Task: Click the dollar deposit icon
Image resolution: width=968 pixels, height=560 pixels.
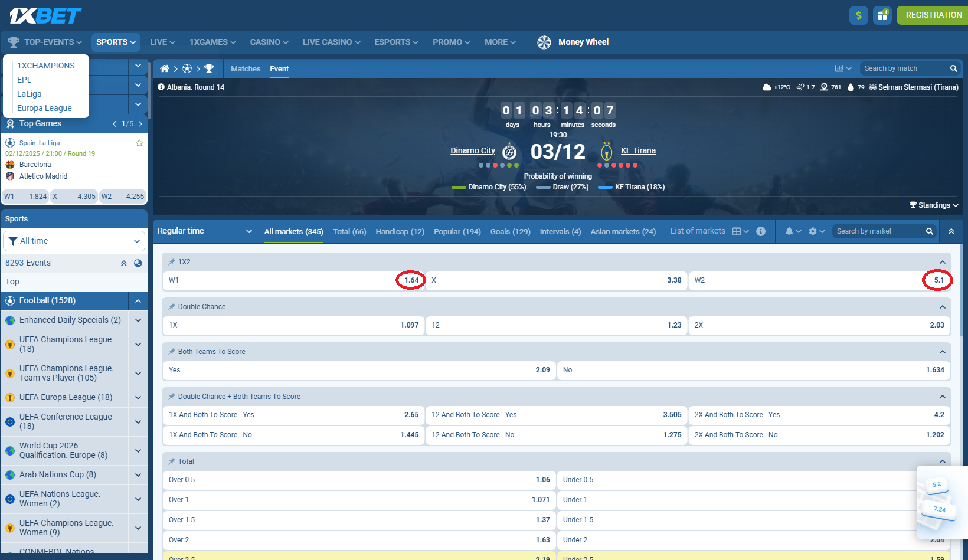Action: (x=858, y=15)
